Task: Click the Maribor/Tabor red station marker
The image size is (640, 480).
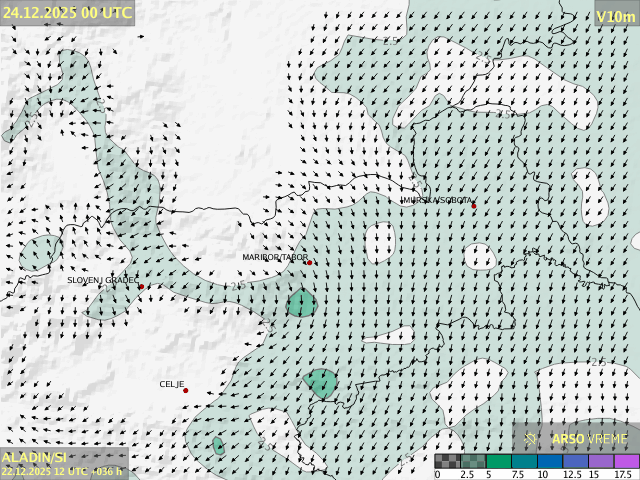Action: click(x=309, y=263)
